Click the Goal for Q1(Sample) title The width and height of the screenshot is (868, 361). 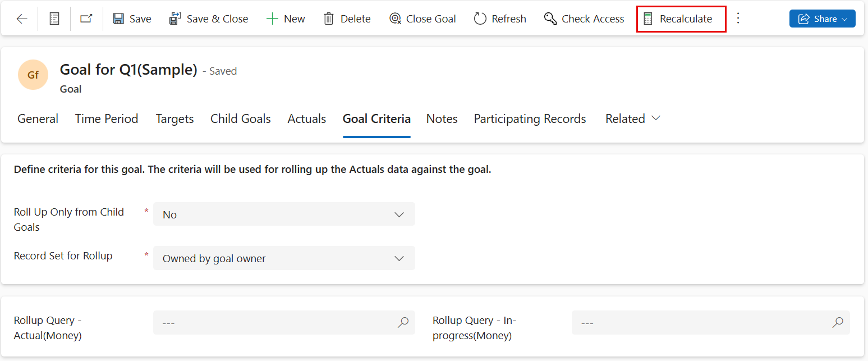[128, 70]
